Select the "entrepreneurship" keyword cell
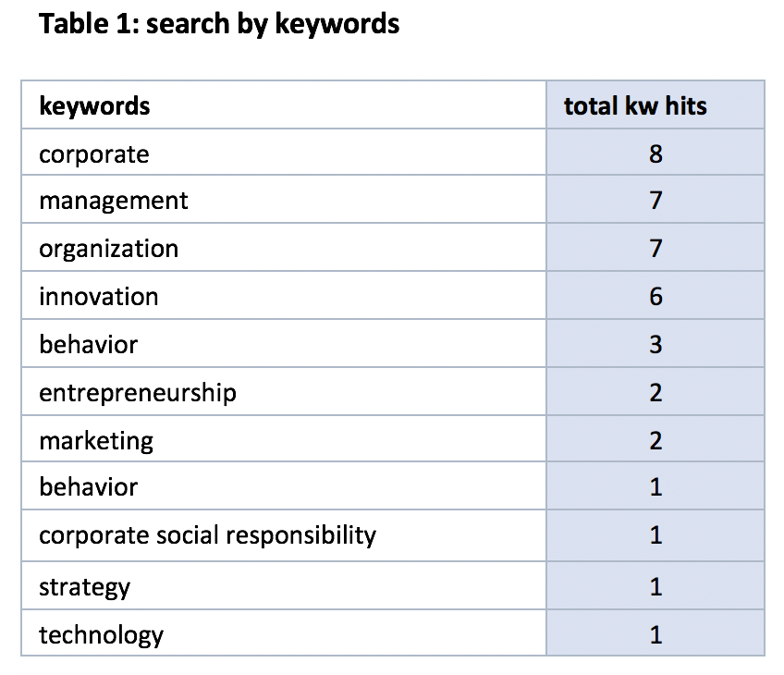 coord(137,393)
